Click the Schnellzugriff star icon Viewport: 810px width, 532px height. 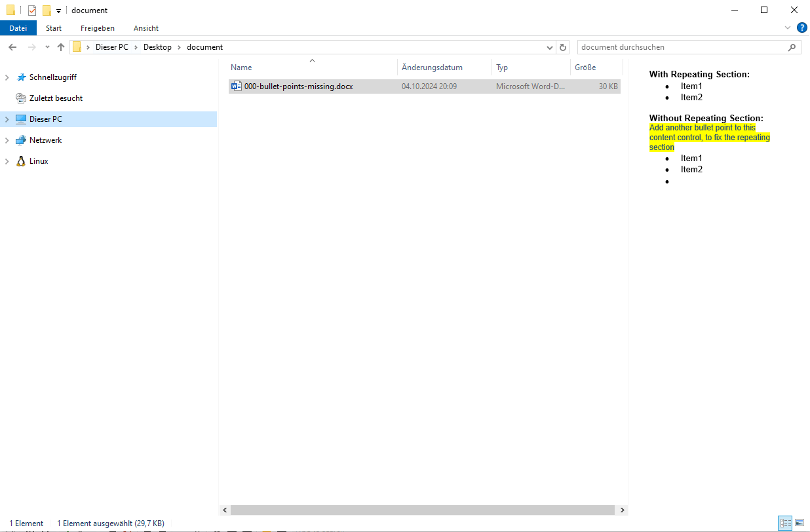click(x=21, y=77)
